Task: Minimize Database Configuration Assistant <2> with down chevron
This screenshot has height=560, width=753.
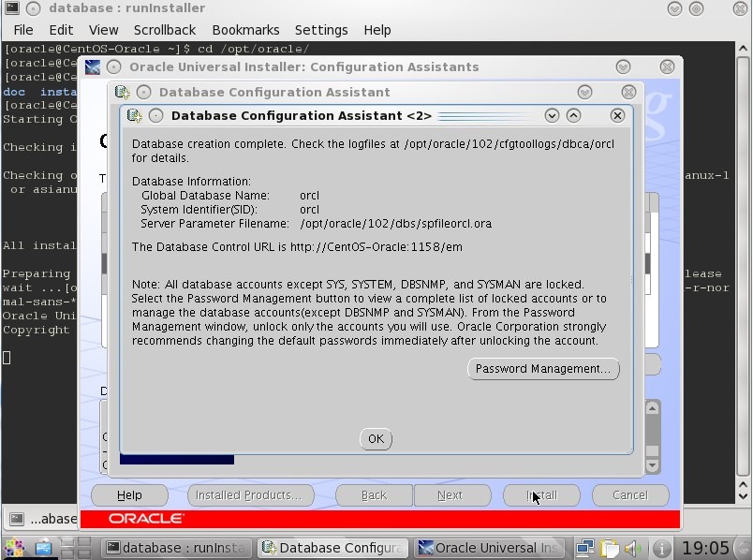Action: click(x=552, y=116)
